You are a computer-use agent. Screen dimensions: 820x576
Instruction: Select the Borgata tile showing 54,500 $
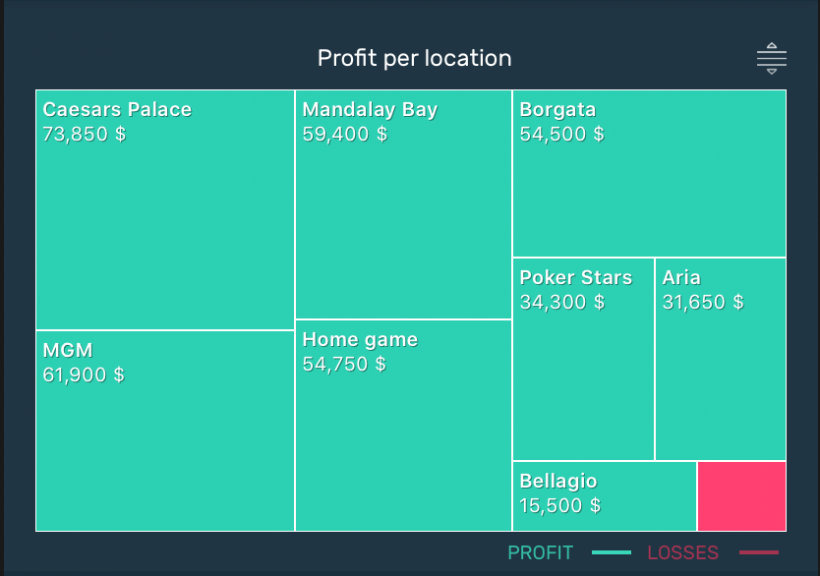point(648,170)
